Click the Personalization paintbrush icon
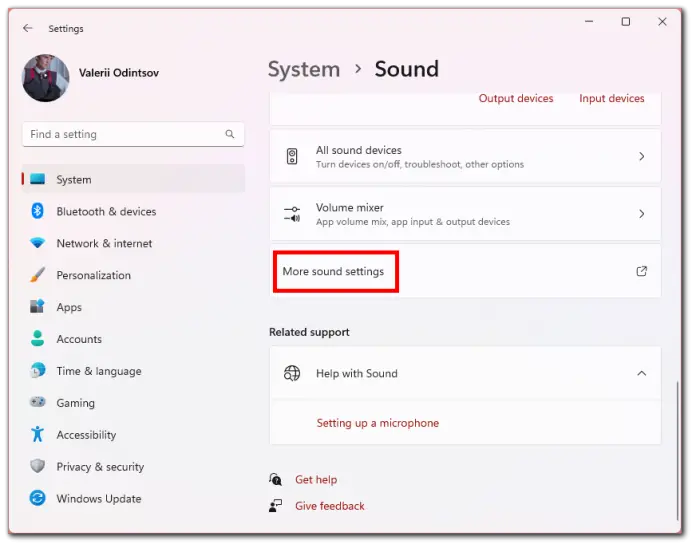696x548 pixels. tap(38, 275)
